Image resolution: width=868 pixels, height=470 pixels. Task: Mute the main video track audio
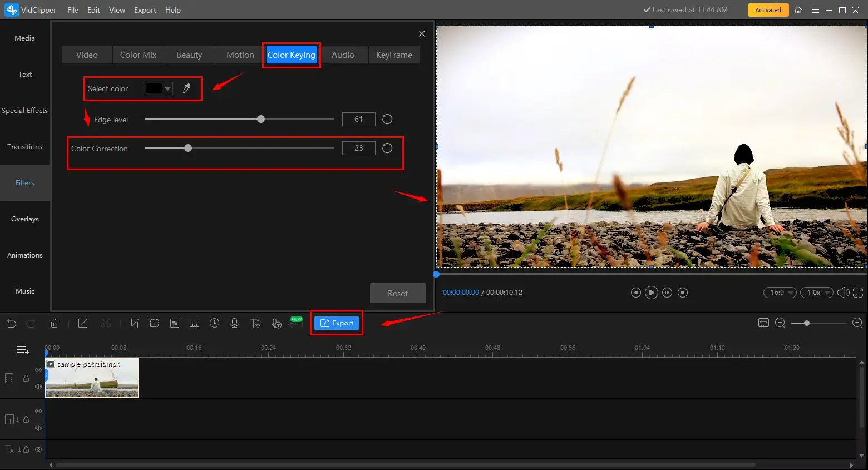38,387
